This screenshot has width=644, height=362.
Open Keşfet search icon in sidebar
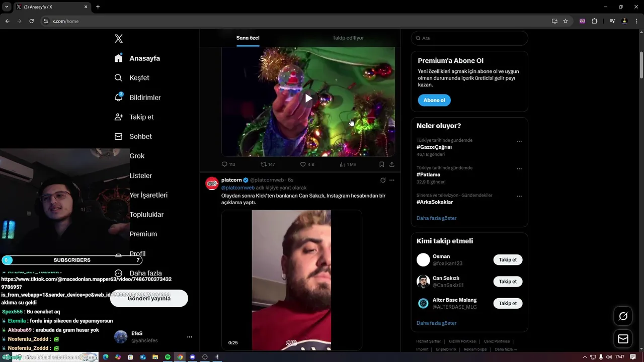coord(118,78)
